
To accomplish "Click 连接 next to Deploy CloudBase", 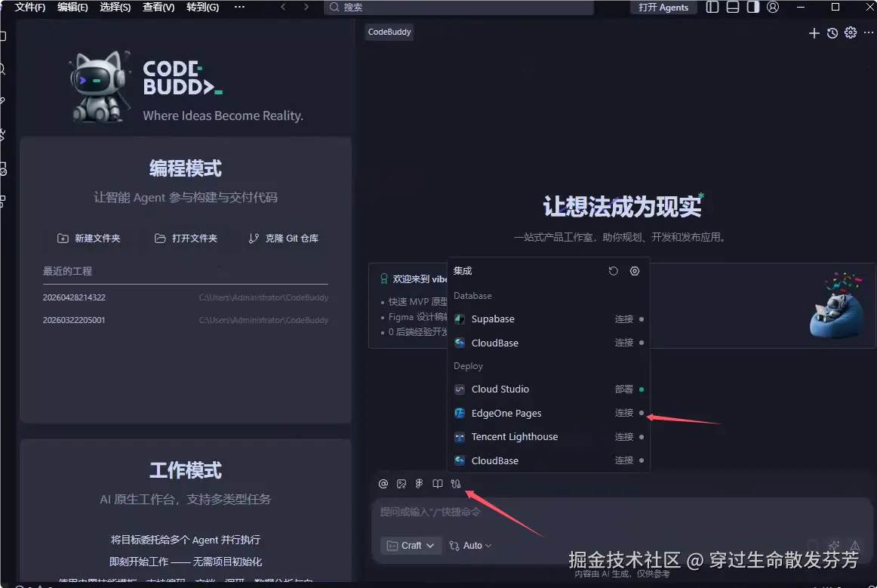I will coord(624,460).
